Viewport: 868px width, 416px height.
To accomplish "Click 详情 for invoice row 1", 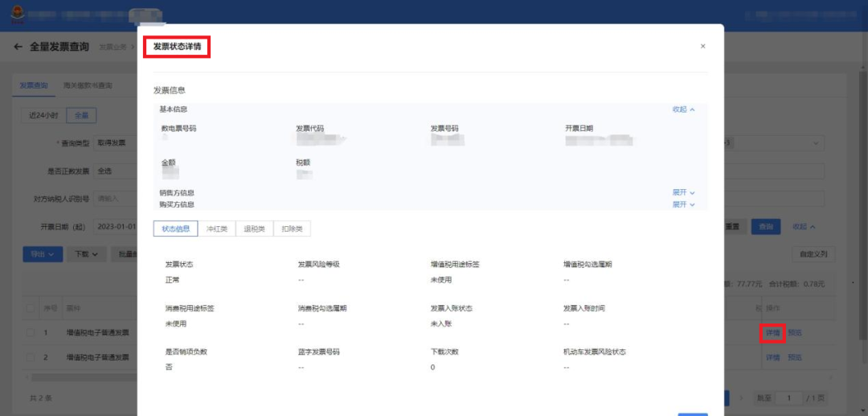I will (773, 333).
